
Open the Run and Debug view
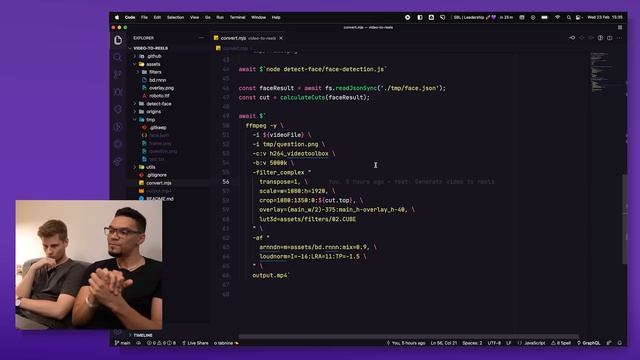[118, 92]
